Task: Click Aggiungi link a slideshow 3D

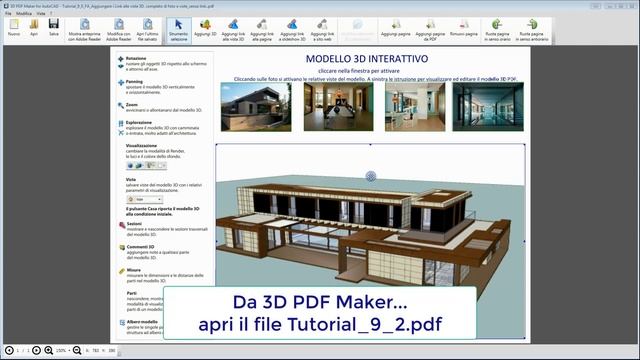Action: [x=292, y=30]
